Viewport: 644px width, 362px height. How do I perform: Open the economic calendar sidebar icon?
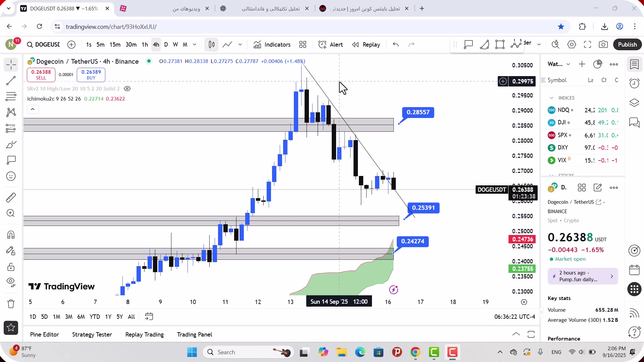(x=634, y=270)
